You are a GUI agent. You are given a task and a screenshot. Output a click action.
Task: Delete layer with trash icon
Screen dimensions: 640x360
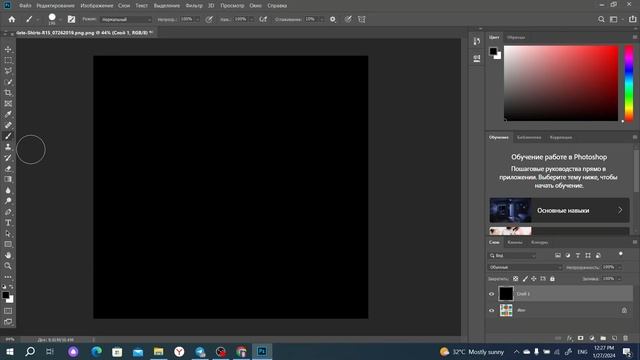pos(625,338)
